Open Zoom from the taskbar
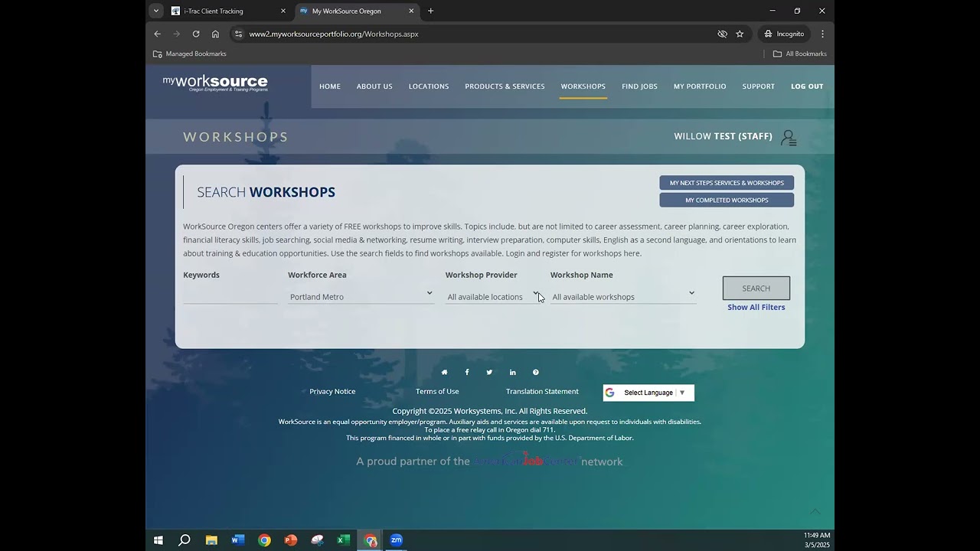 (397, 540)
